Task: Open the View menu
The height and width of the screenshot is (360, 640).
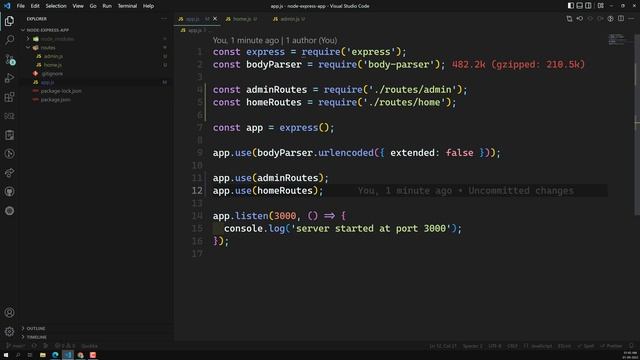Action: tap(78, 6)
